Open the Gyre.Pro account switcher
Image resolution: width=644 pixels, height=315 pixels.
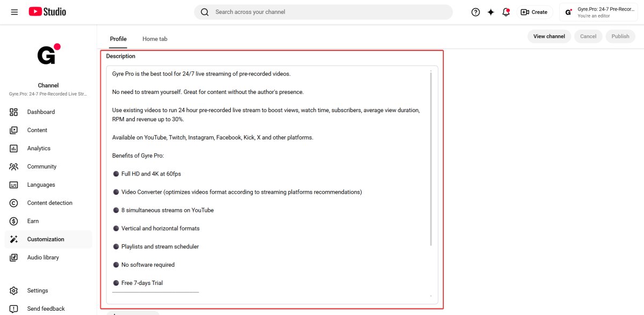(599, 12)
